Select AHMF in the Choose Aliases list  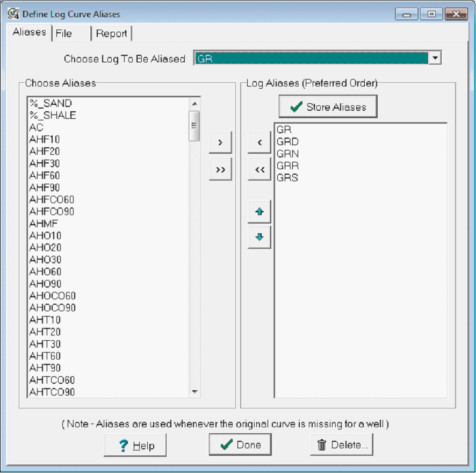(x=44, y=224)
